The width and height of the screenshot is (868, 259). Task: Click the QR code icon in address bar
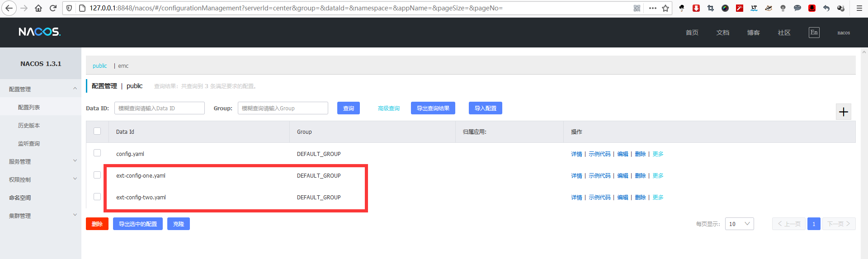637,8
